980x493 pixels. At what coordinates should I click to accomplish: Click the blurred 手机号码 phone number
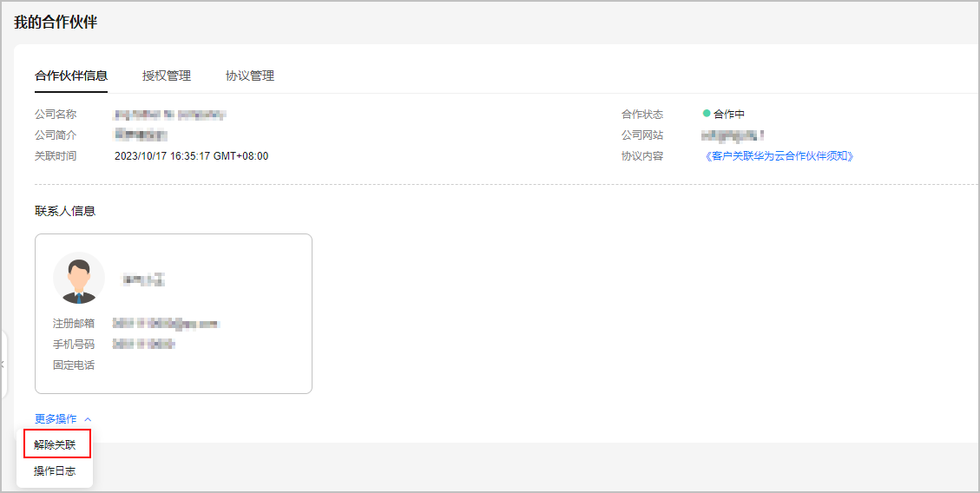pyautogui.click(x=144, y=345)
